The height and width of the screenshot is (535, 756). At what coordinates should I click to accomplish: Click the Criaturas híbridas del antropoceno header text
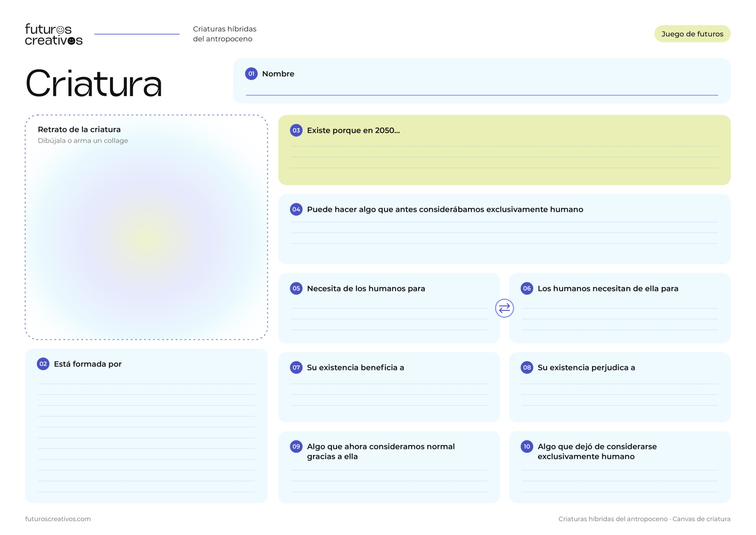coord(224,34)
